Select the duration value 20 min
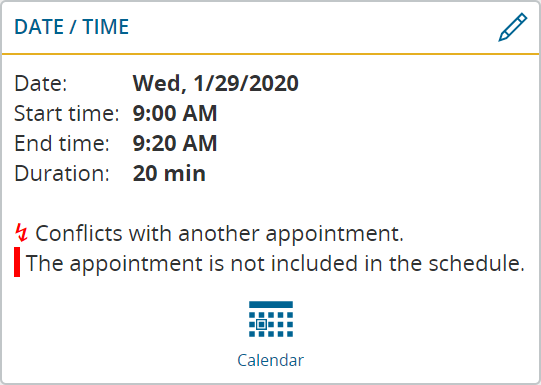 point(169,173)
